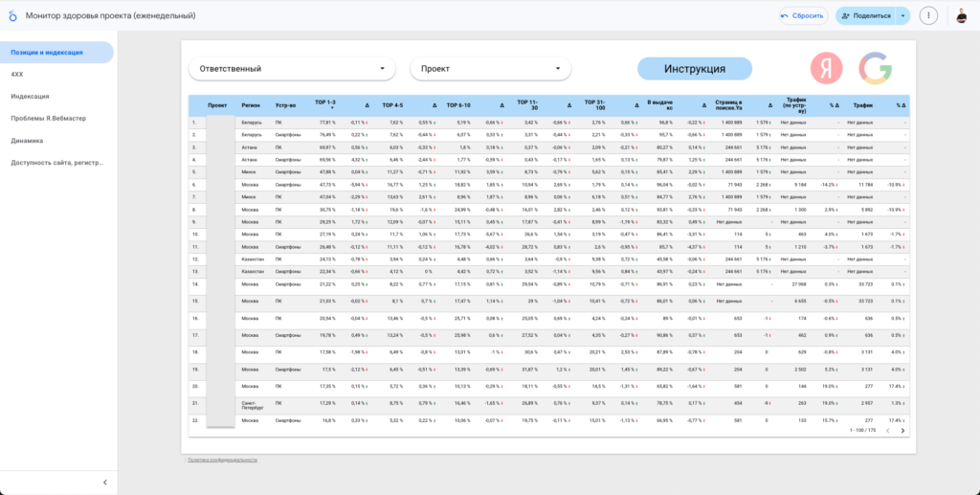Open Проблемы Я.Вебмастер sidebar page

point(49,118)
